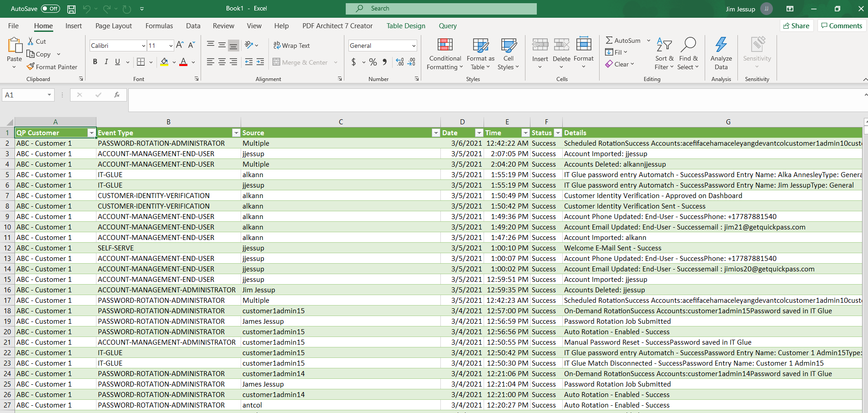
Task: Open the File tab
Action: pyautogui.click(x=13, y=26)
